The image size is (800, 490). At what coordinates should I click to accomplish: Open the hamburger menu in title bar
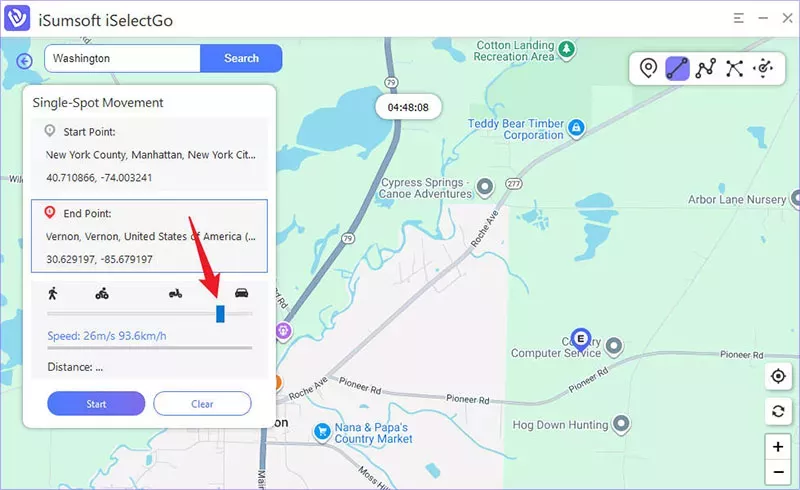738,18
